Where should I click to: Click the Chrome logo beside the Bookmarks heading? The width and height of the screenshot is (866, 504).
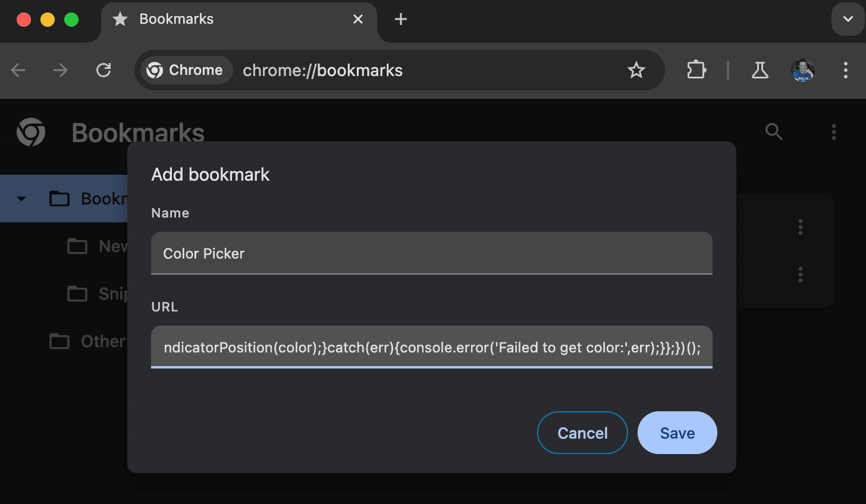30,132
